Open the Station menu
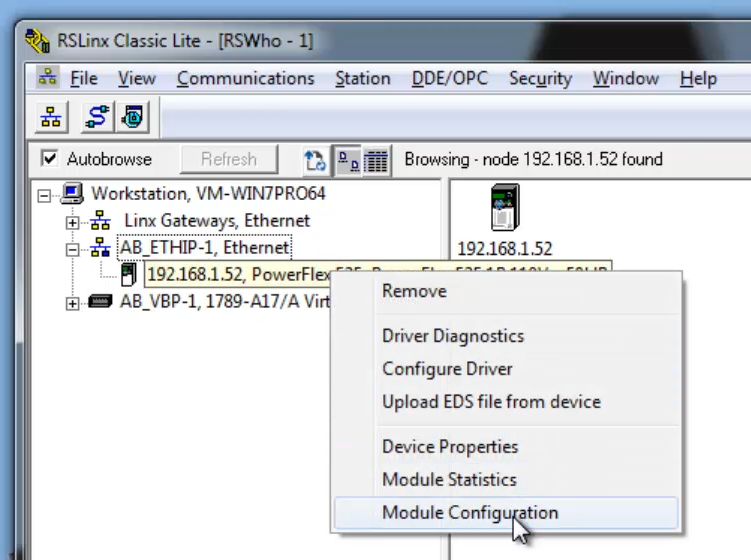This screenshot has height=560, width=751. click(x=363, y=79)
